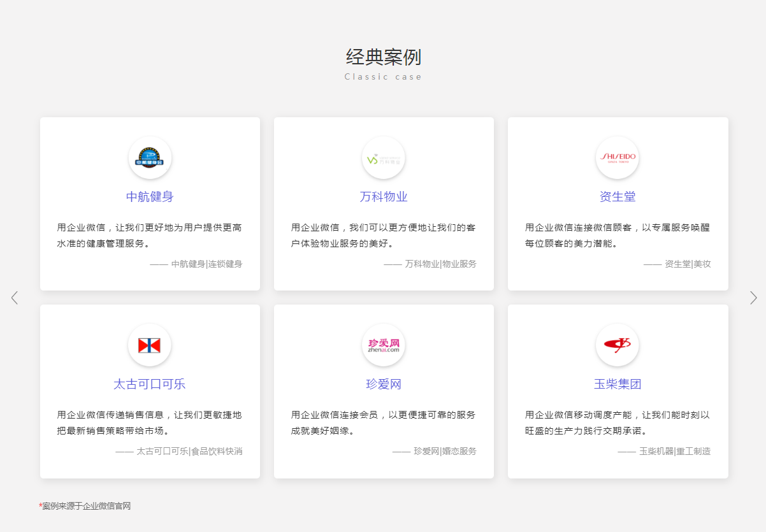Screen dimensions: 766x532
Task: Click the left carousel arrow
Action: (x=15, y=298)
